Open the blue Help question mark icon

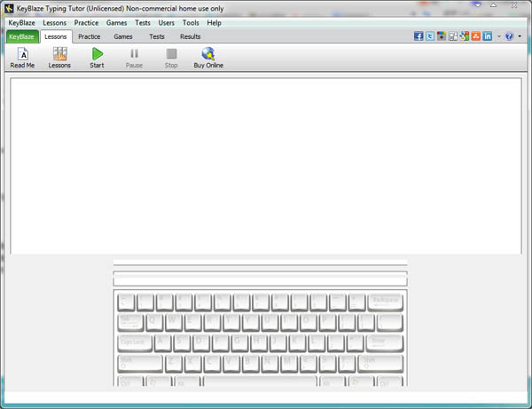point(509,36)
